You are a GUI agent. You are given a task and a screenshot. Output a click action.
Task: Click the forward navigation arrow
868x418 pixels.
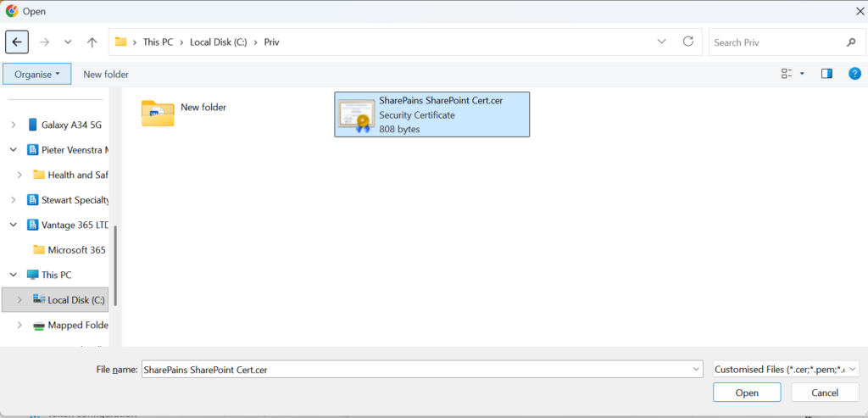click(x=44, y=42)
